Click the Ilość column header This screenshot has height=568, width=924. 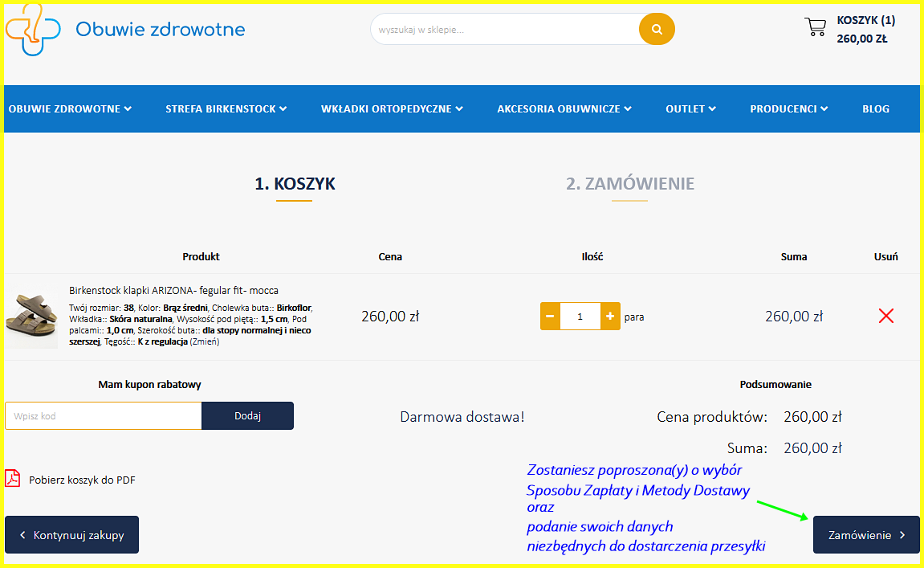point(592,256)
